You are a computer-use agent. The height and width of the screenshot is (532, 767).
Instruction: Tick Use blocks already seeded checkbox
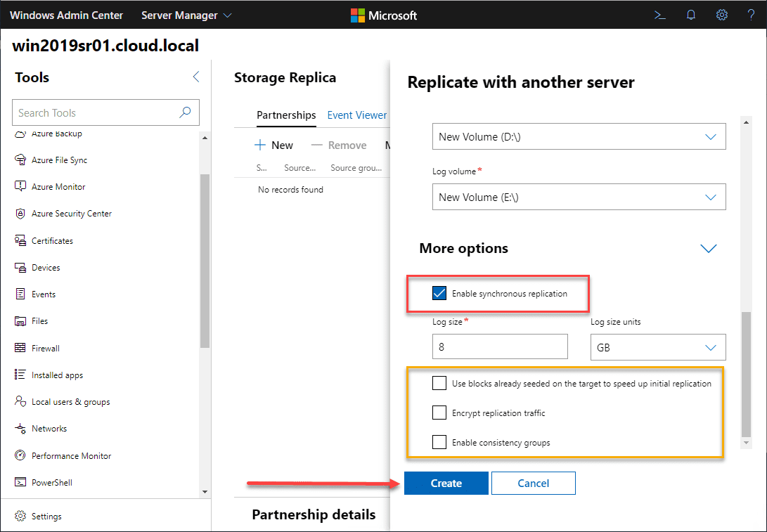point(439,384)
